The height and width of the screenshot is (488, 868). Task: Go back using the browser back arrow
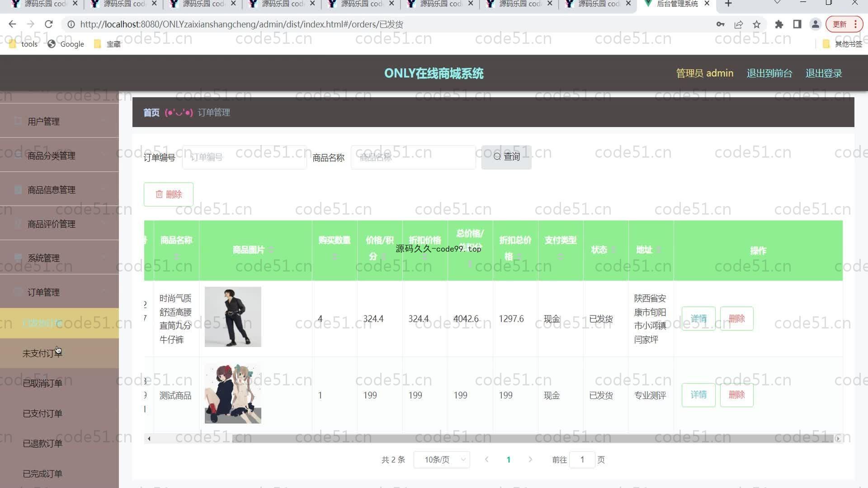pos(12,24)
